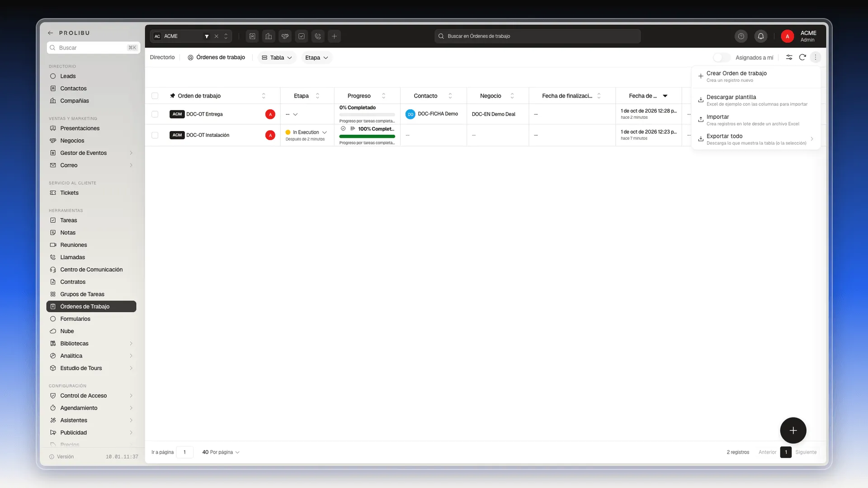Screen dimensions: 868x488
Task: Click the Ir a página number field
Action: (x=185, y=452)
